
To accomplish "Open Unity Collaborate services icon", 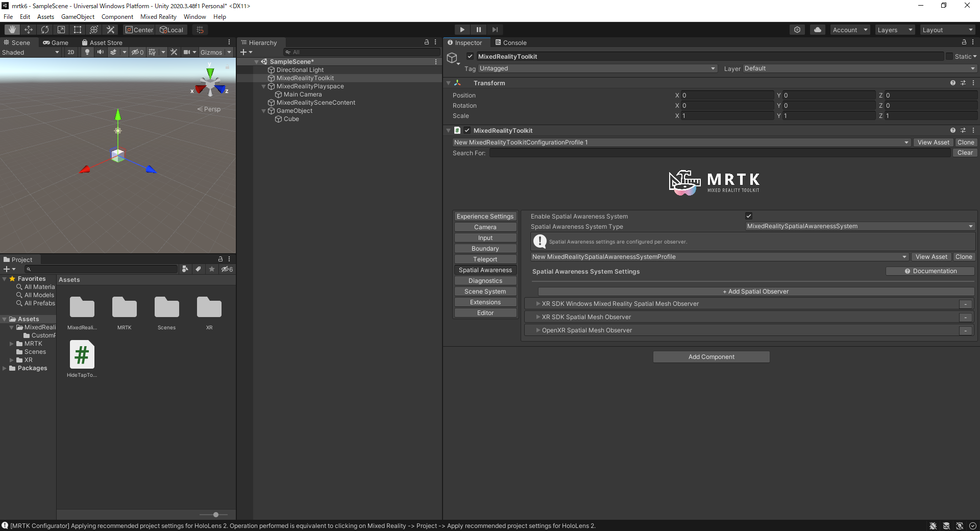I will click(797, 30).
